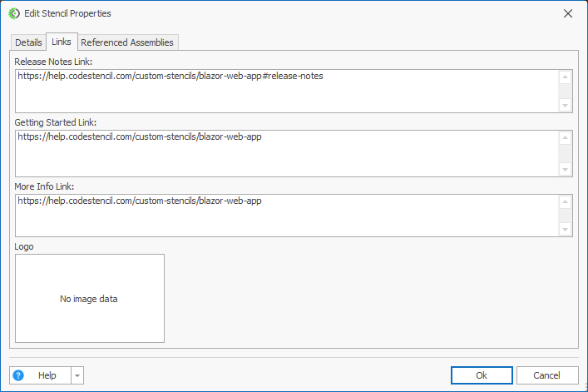Close the Edit Stencil Properties dialog
This screenshot has height=392, width=588.
[x=568, y=13]
